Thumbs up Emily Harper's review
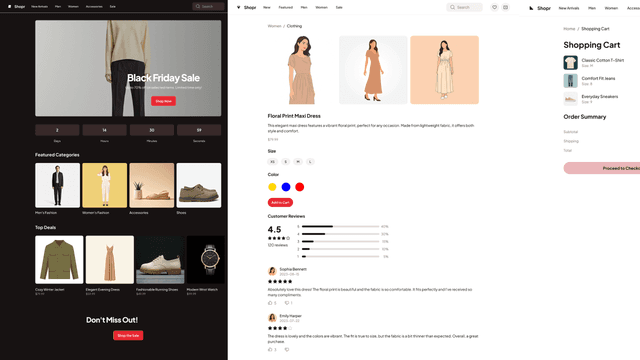 pos(270,349)
